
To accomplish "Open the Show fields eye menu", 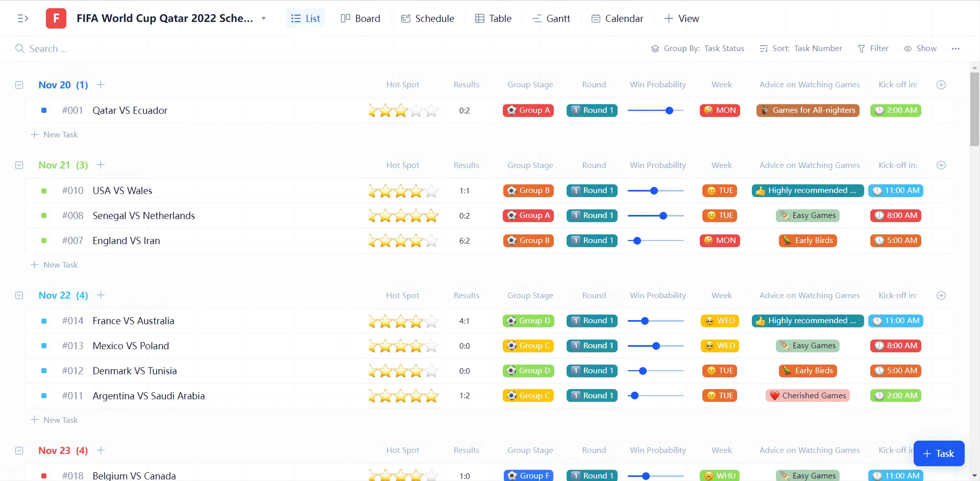I will [920, 48].
